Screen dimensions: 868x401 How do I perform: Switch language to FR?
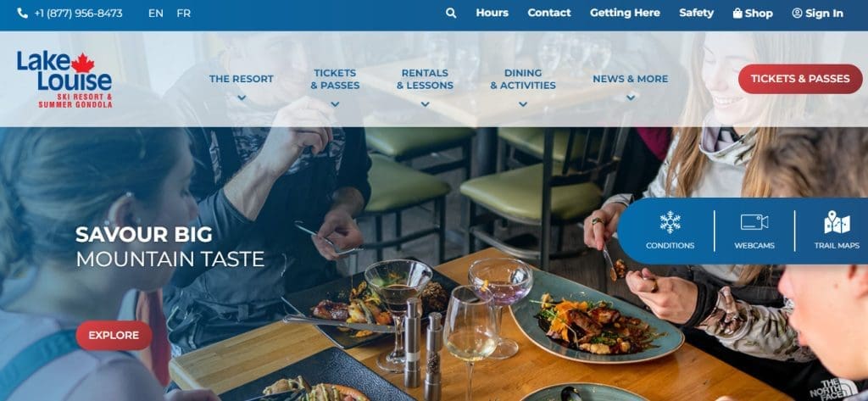tap(184, 14)
